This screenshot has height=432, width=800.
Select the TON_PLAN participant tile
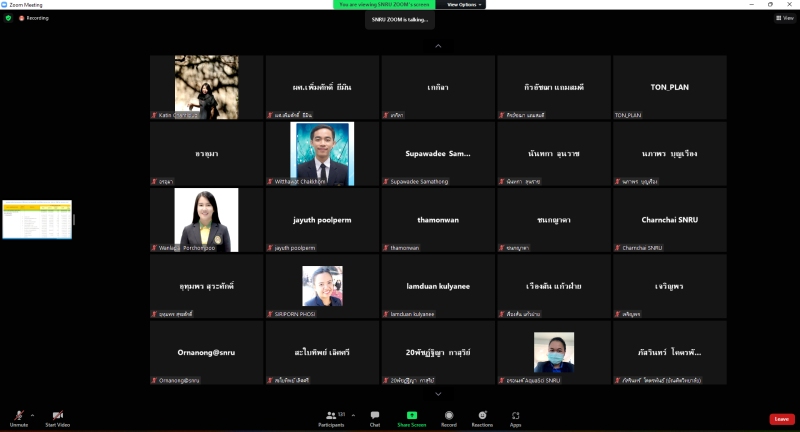pos(669,88)
